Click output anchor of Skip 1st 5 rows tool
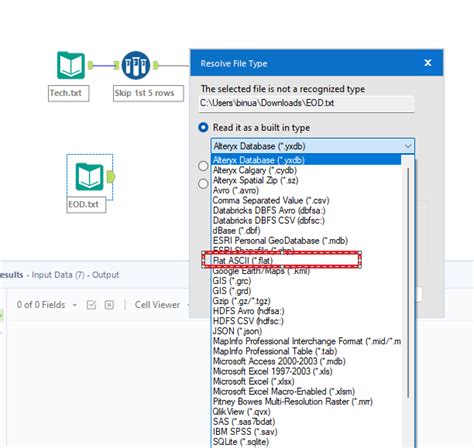 click(x=155, y=65)
